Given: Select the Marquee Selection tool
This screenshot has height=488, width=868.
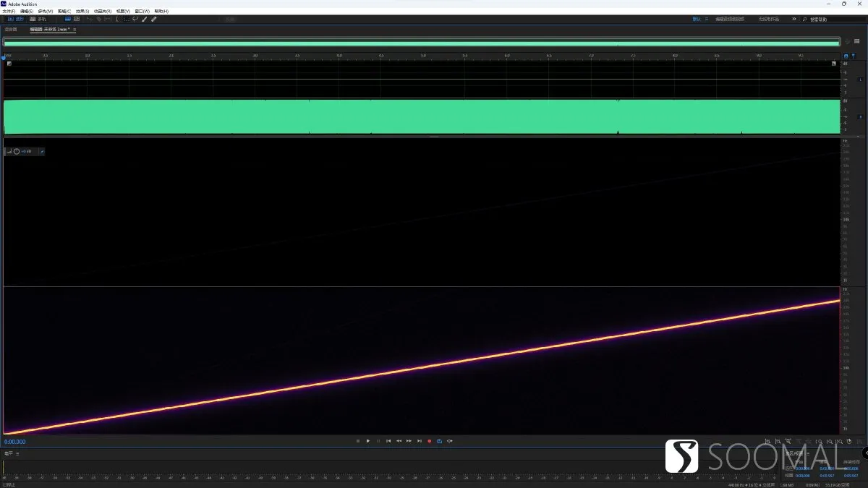Looking at the screenshot, I should point(127,19).
